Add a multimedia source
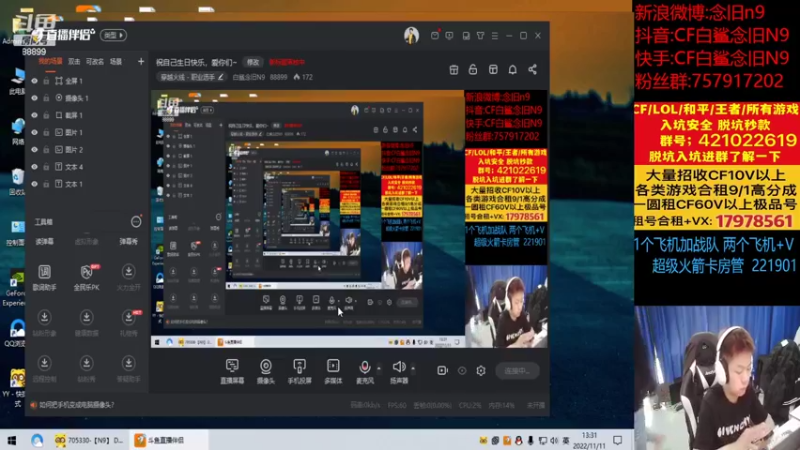 click(333, 371)
